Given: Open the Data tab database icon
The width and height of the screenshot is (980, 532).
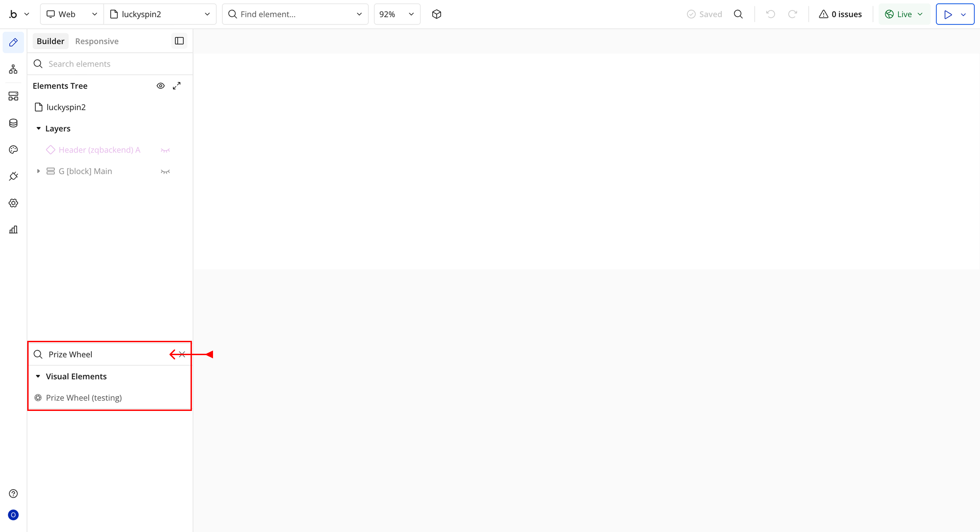Looking at the screenshot, I should pyautogui.click(x=13, y=123).
